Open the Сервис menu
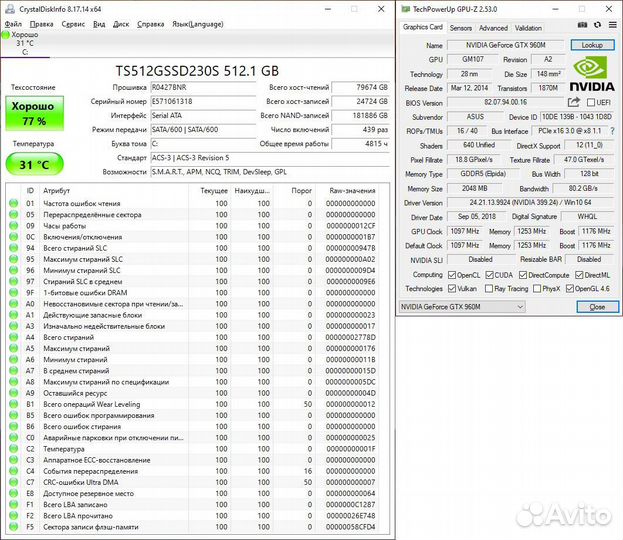Viewport: 623px width, 540px height. pos(73,24)
